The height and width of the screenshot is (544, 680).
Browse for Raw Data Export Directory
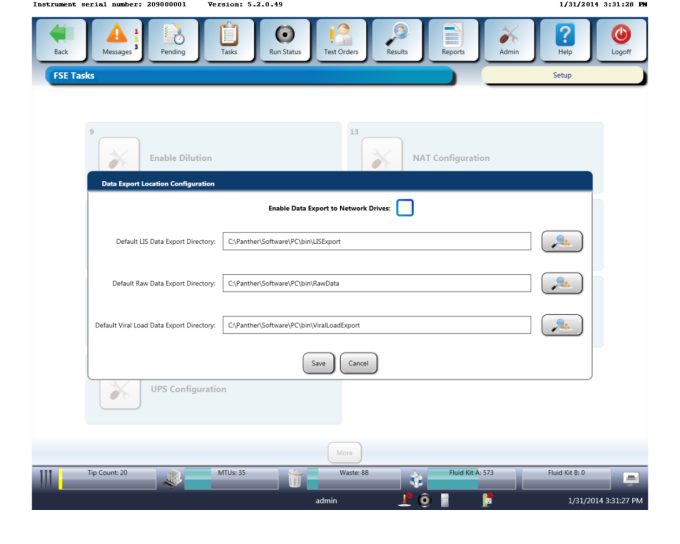[562, 283]
